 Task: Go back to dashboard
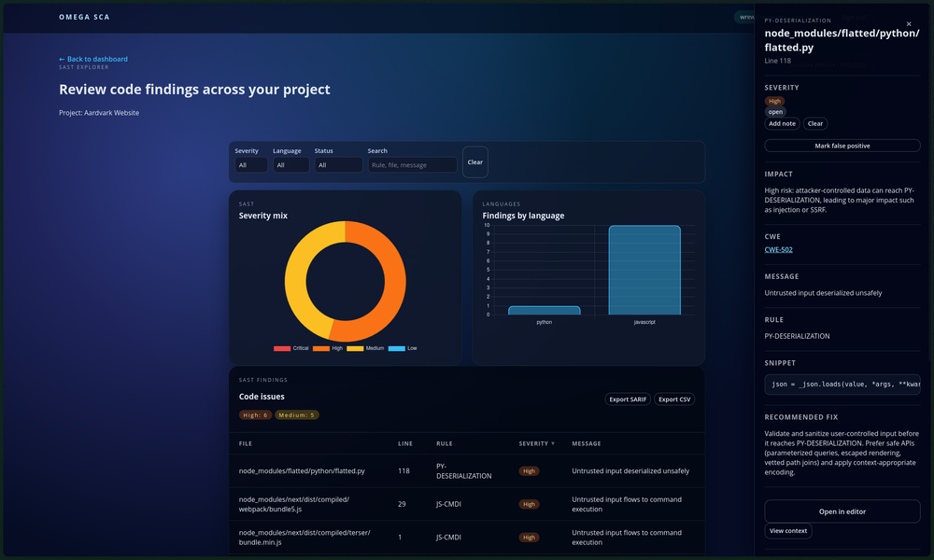click(93, 59)
